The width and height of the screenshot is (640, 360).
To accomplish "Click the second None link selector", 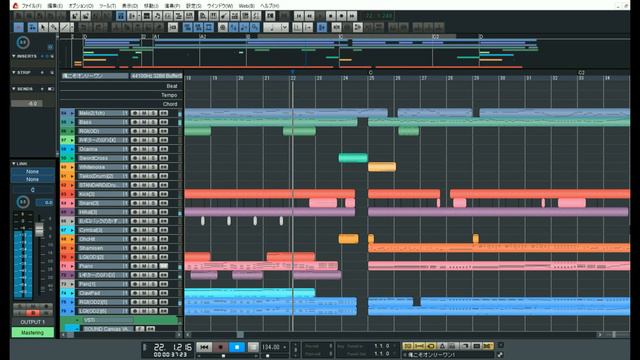I will 33,179.
